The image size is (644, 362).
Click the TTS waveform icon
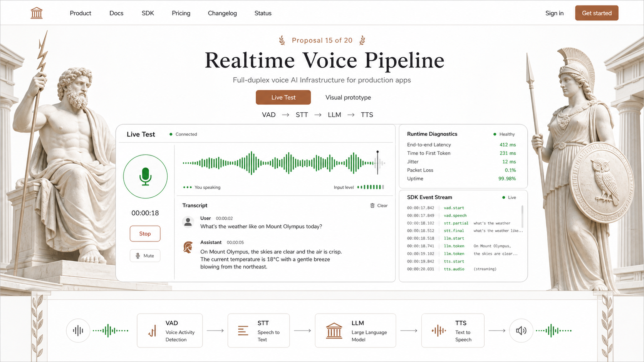pyautogui.click(x=439, y=330)
